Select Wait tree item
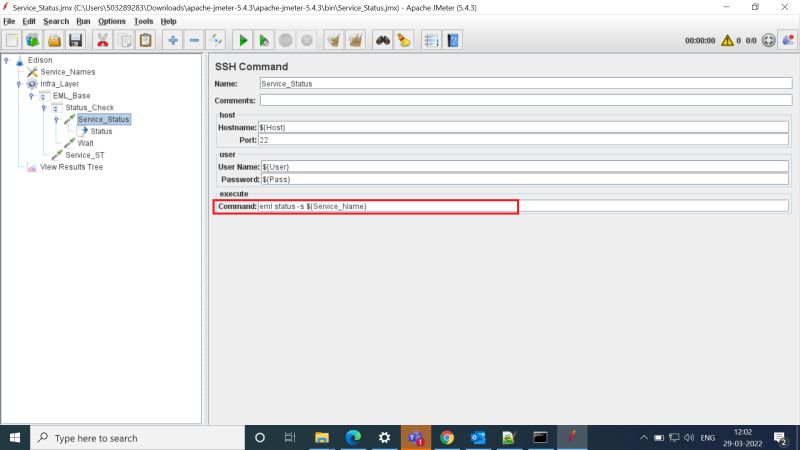Viewport: 800px width, 450px height. click(x=85, y=143)
